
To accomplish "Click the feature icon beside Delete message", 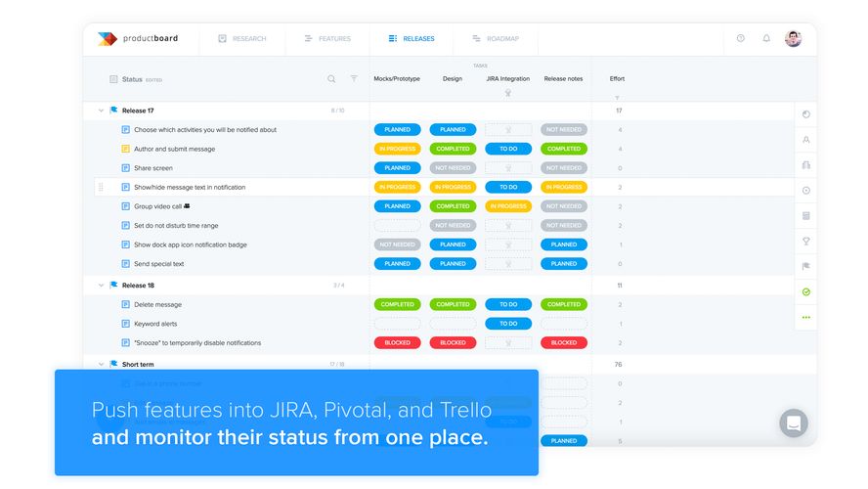I will 126,304.
